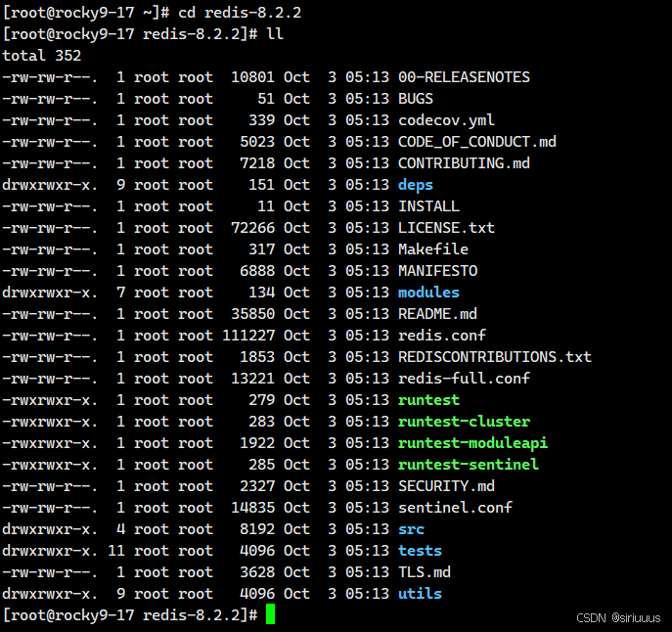672x632 pixels.
Task: Click the redis.conf file name
Action: [442, 336]
